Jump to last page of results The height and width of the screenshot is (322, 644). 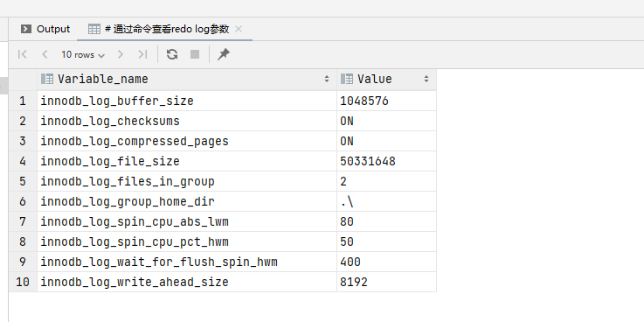[x=142, y=54]
